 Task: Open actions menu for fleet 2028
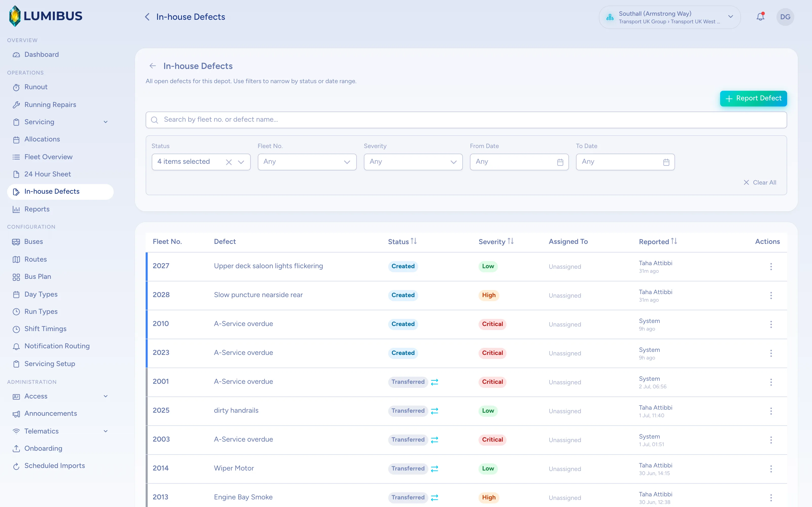tap(771, 295)
